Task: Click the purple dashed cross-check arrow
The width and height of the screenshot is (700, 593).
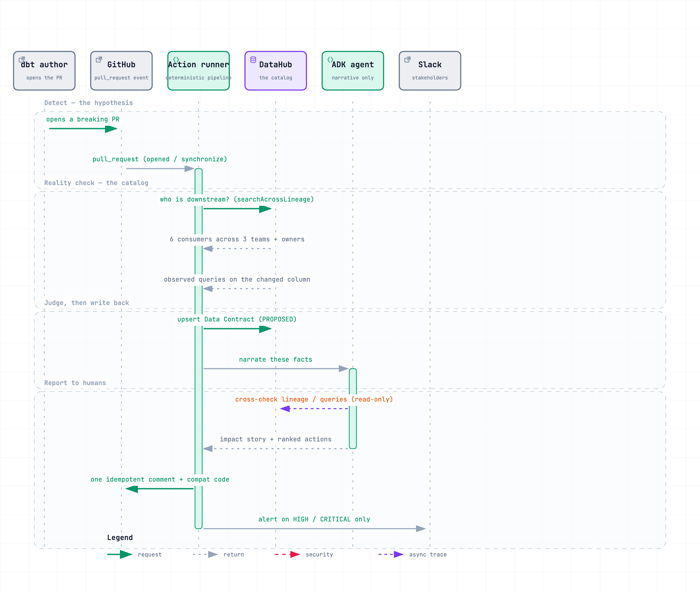Action: (x=314, y=409)
